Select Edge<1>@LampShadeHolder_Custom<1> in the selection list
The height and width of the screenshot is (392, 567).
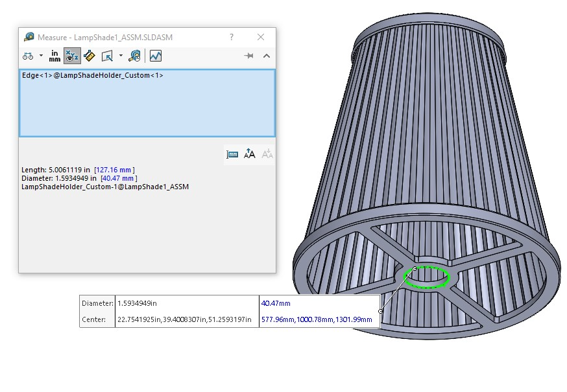tap(93, 75)
